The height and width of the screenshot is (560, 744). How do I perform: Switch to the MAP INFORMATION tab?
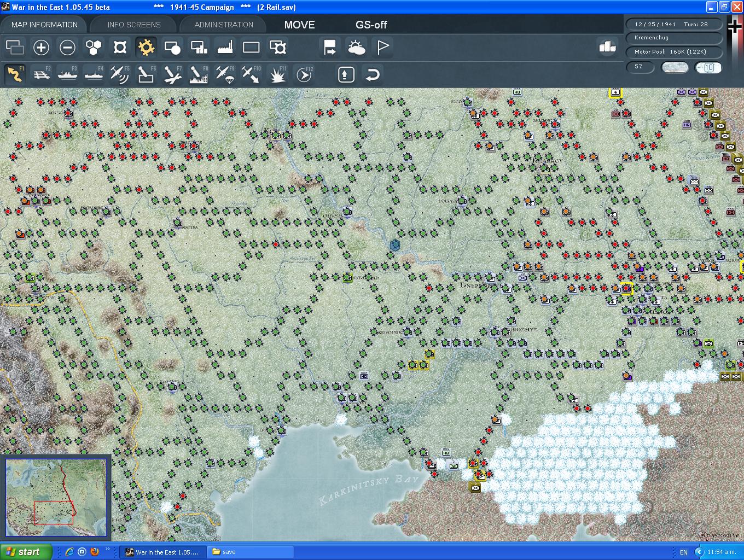point(44,25)
